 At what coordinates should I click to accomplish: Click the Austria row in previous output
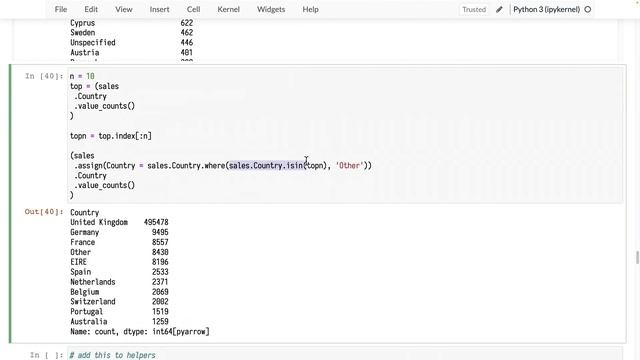coord(131,53)
